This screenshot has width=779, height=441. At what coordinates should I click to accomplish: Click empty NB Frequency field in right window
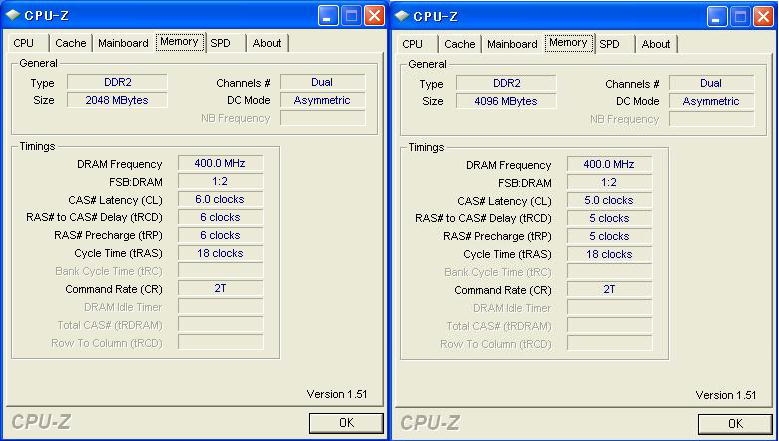point(711,119)
